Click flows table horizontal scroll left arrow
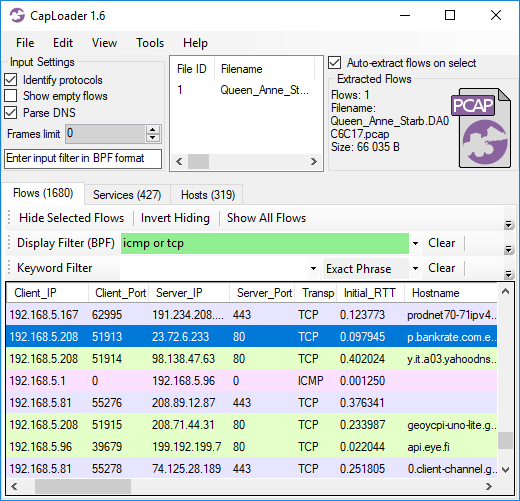Image resolution: width=520 pixels, height=501 pixels. click(14, 486)
